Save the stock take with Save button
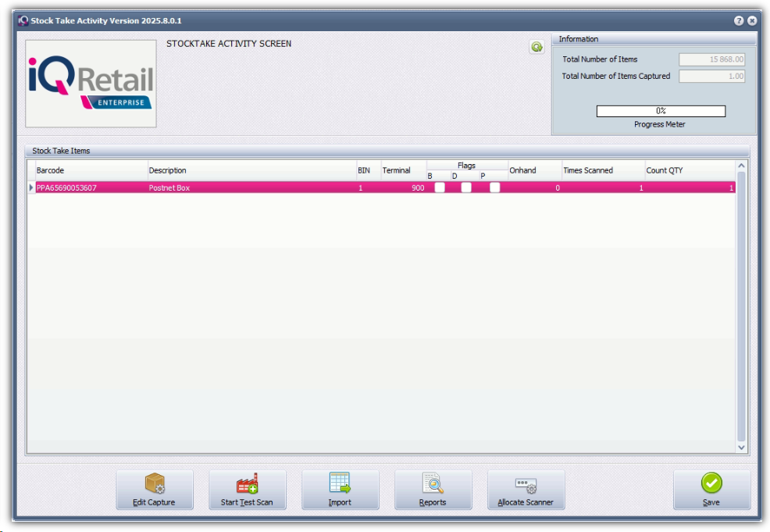The height and width of the screenshot is (532, 770). click(x=711, y=489)
